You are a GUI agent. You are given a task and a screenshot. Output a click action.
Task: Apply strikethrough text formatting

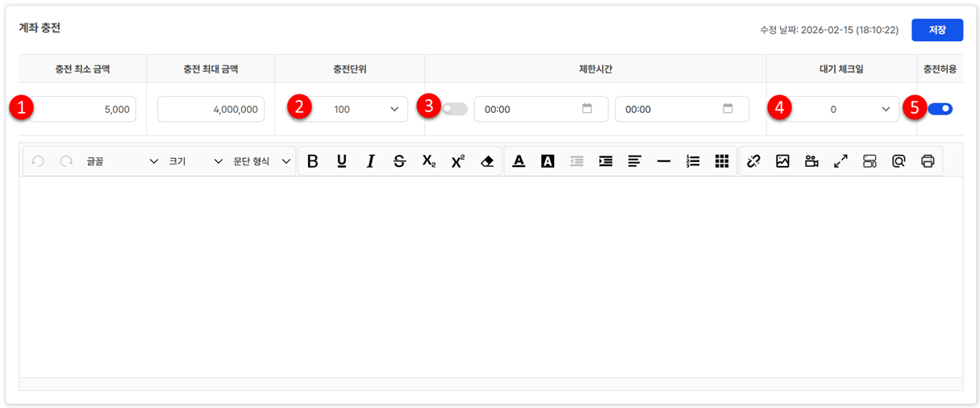(x=399, y=161)
